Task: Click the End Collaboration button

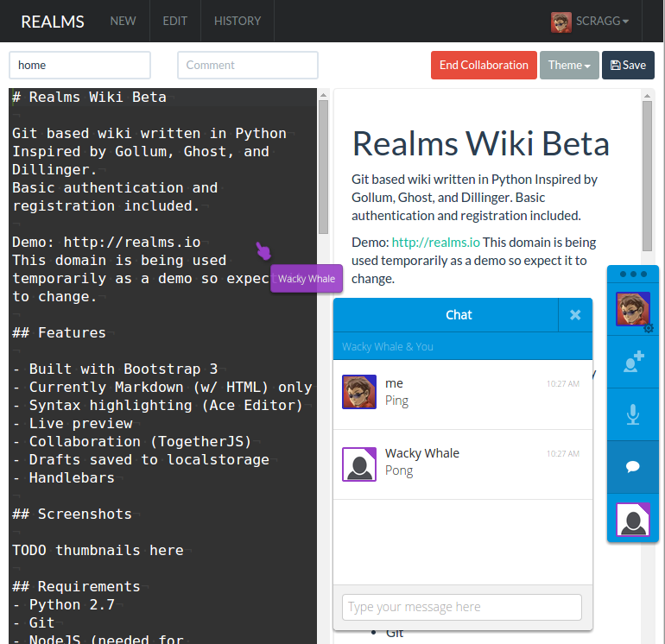Action: pos(484,66)
